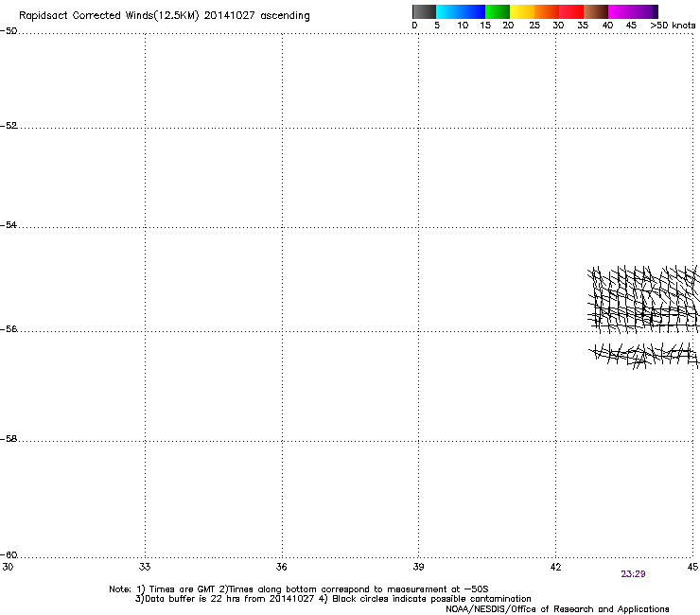The image size is (700, 615).
Task: Click the purple '23:29' pass time label
Action: (633, 574)
